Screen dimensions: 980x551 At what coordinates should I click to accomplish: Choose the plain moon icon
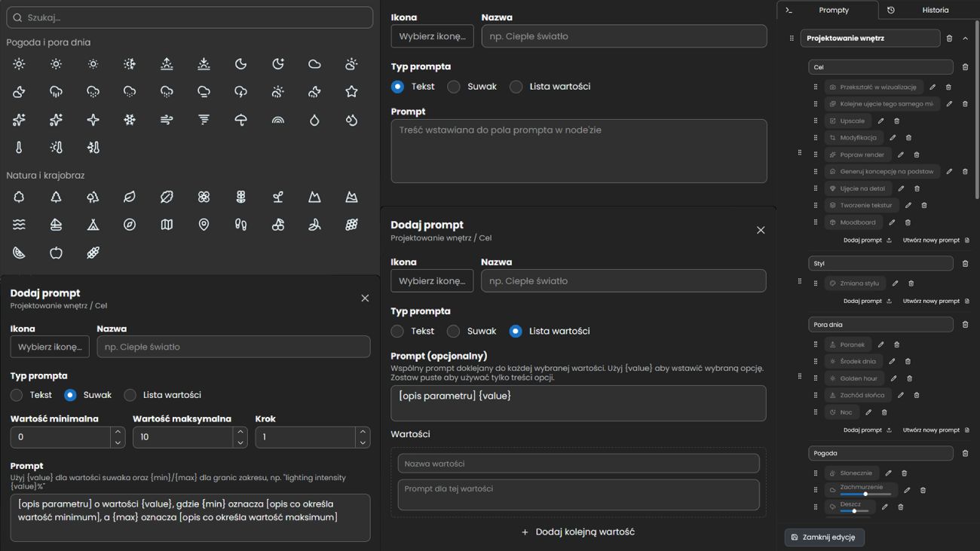(240, 64)
